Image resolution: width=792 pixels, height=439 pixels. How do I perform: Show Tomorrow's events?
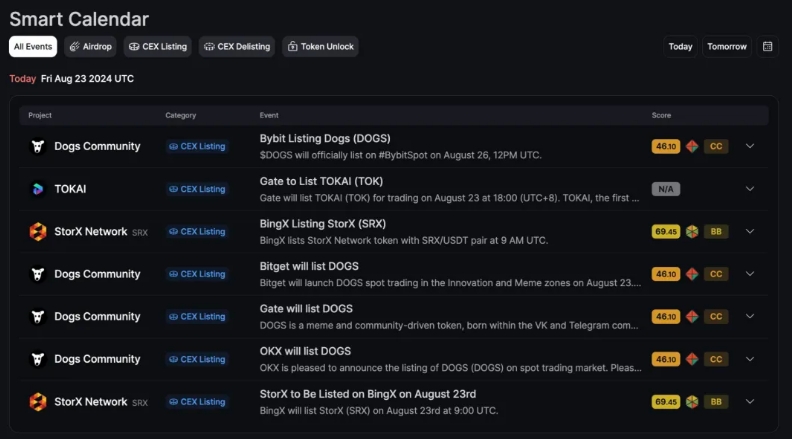tap(727, 46)
